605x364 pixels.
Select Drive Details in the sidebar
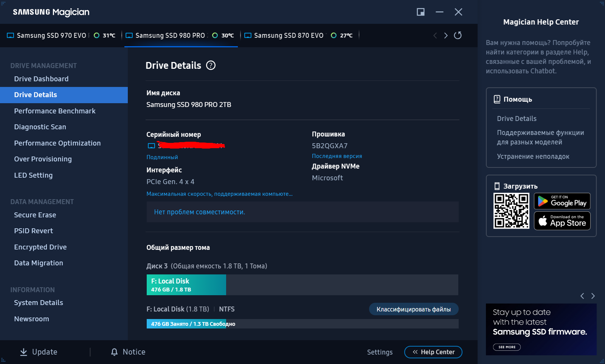[x=64, y=95]
